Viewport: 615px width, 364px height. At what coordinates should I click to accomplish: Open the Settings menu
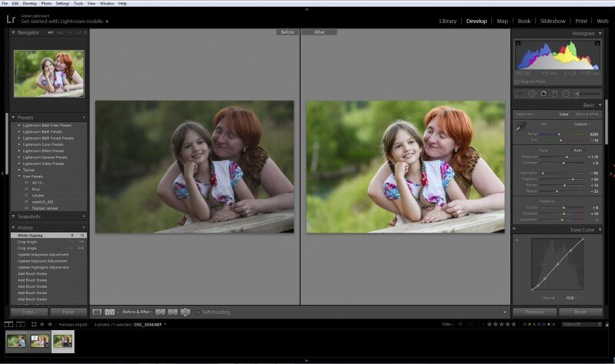[62, 4]
